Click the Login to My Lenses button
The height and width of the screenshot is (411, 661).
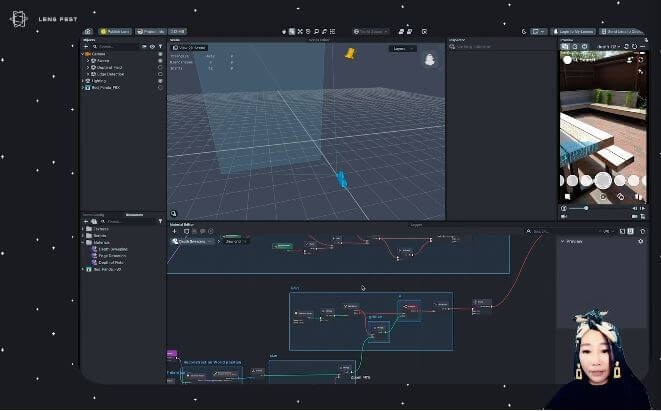(573, 32)
